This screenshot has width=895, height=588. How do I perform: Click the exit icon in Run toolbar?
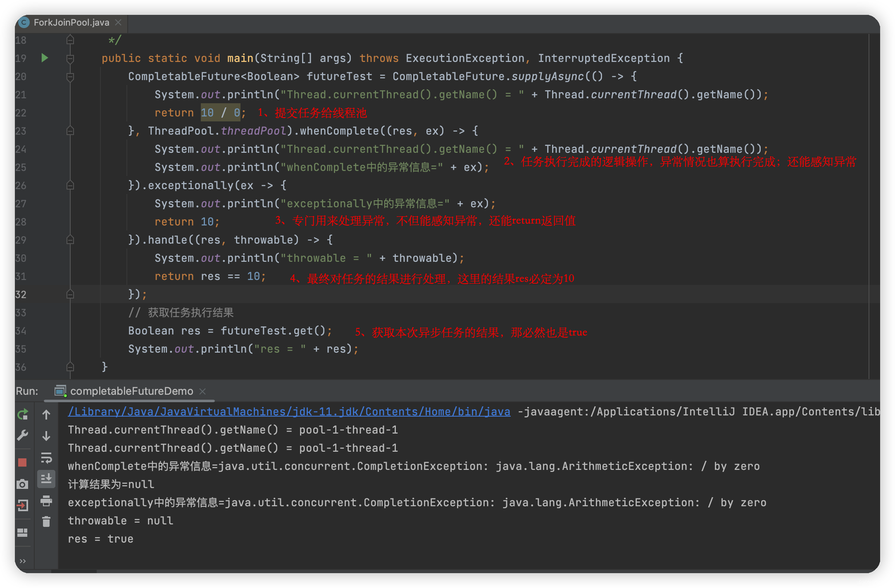(23, 505)
